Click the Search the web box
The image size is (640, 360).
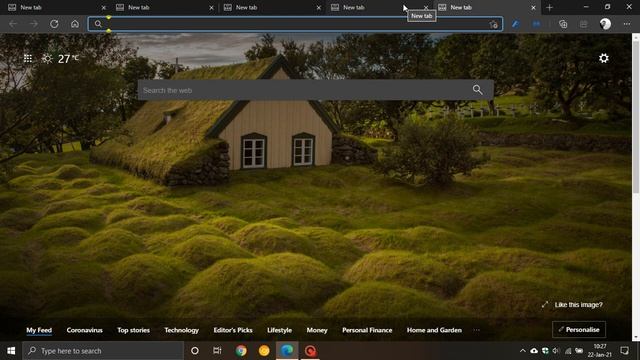[315, 90]
